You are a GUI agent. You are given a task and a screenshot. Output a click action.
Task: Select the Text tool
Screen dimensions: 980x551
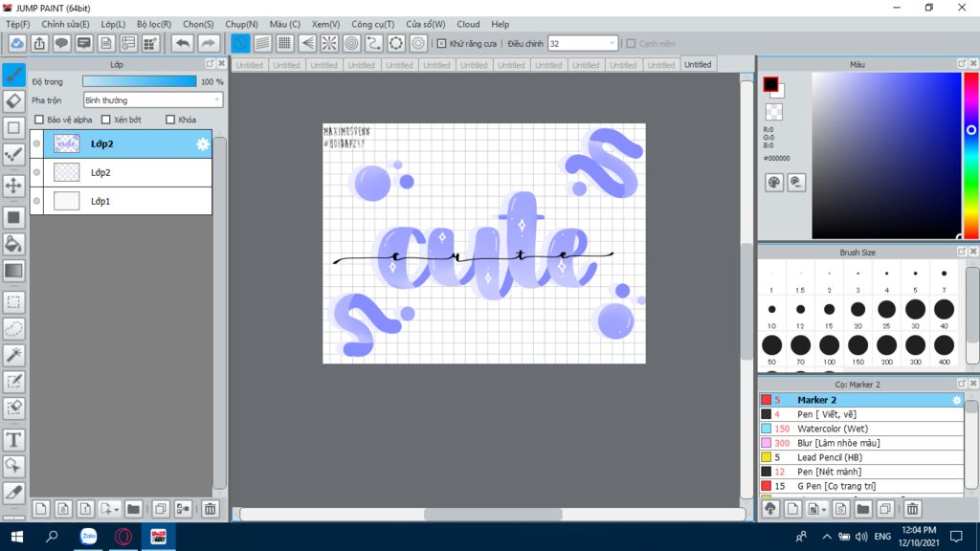tap(13, 440)
